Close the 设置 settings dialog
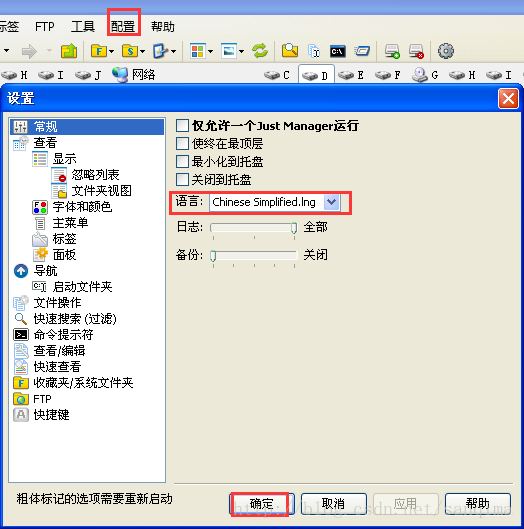This screenshot has height=529, width=524. click(508, 99)
